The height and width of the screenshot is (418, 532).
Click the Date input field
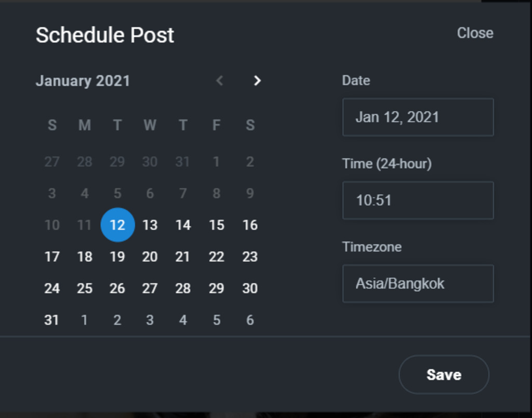418,117
